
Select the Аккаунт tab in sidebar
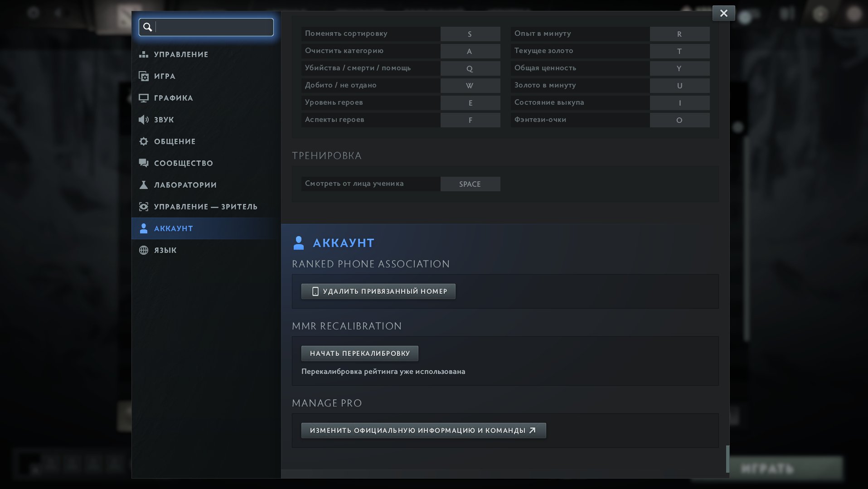(174, 228)
